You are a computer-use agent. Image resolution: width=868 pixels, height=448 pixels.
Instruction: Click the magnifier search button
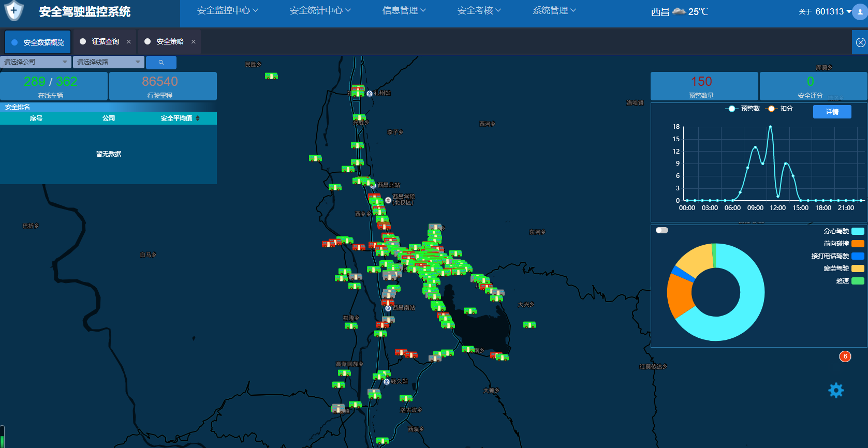[161, 62]
